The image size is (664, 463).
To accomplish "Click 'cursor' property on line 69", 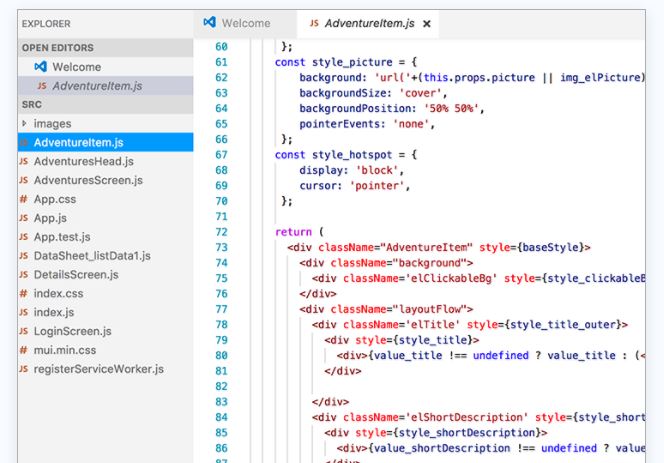I will point(318,186).
